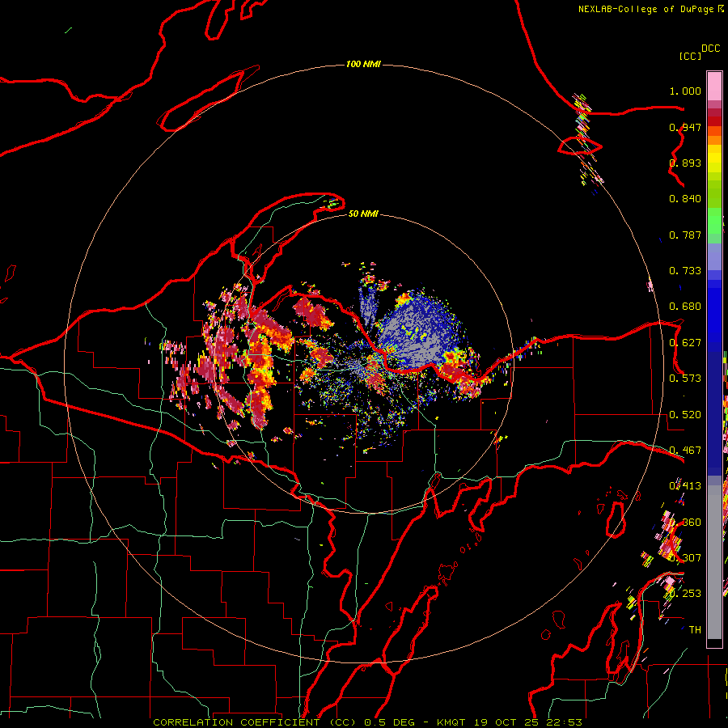Click the 100 NMI range ring label

(x=363, y=64)
